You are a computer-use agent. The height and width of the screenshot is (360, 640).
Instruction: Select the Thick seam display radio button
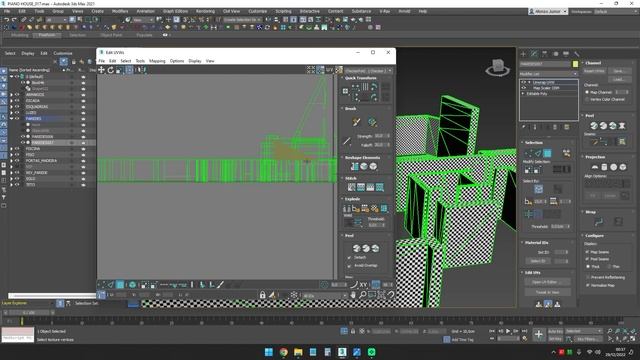click(588, 267)
